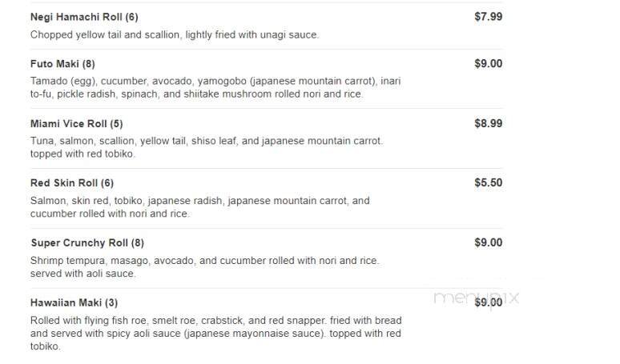
Task: Click the tuna, salmon, scallion description text
Action: 206,147
